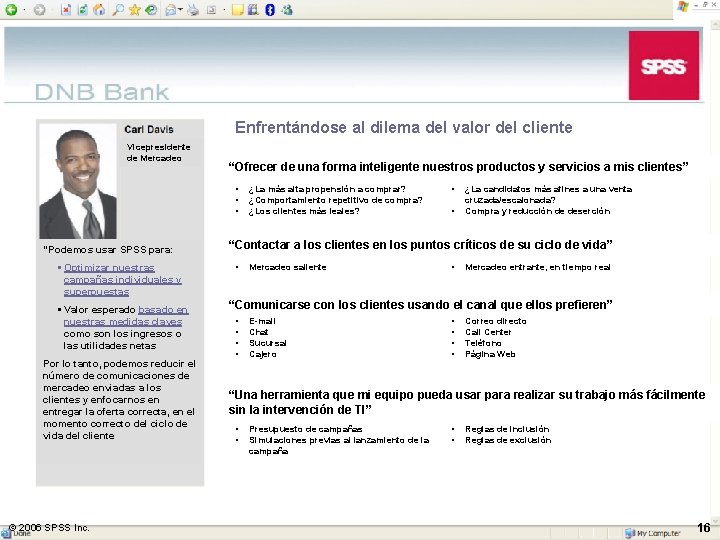
Task: Click bullet 'Presupuesto de campañas'
Action: tap(305, 429)
